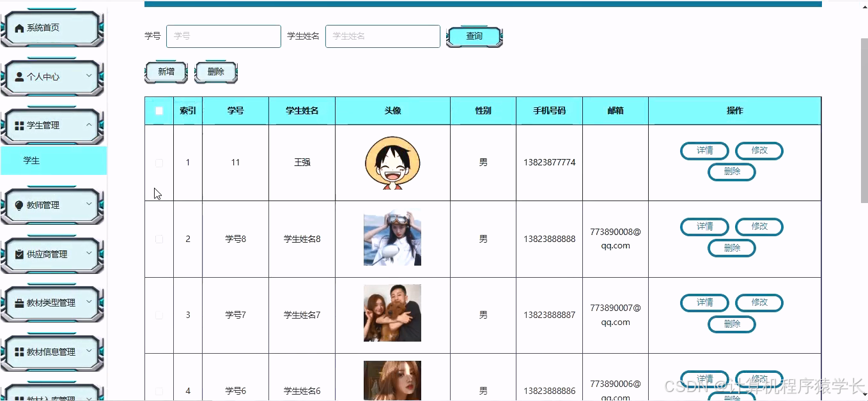Image resolution: width=868 pixels, height=401 pixels.
Task: Open the 个人中心 menu item
Action: [52, 77]
